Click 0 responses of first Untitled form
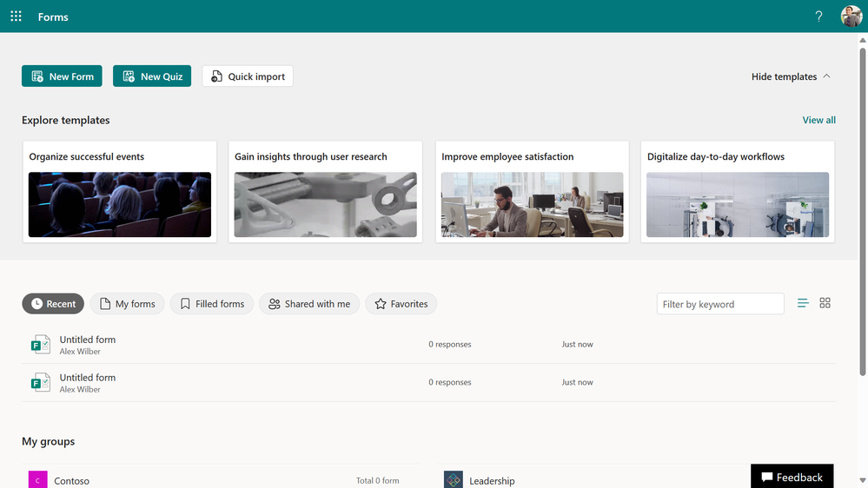The height and width of the screenshot is (488, 868). [449, 344]
